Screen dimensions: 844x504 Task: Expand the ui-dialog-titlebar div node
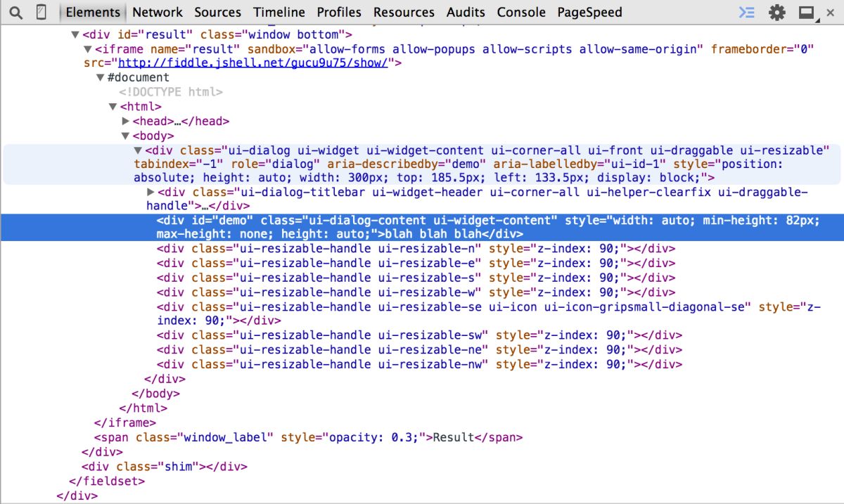click(151, 192)
